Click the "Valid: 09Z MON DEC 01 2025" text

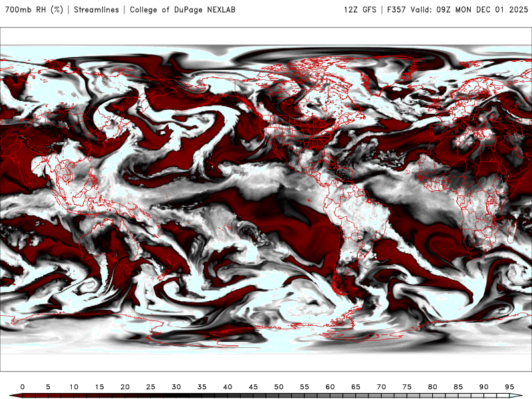pyautogui.click(x=469, y=9)
